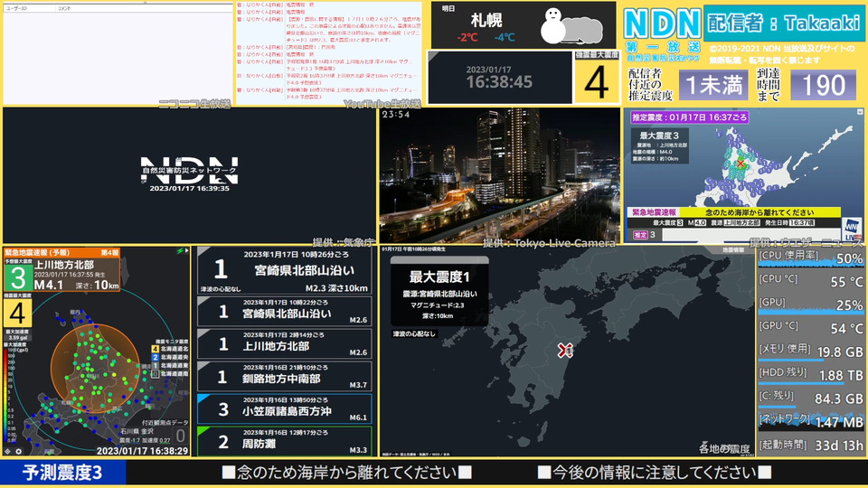Image resolution: width=868 pixels, height=488 pixels.
Task: Click the snowman weather icon for Sapporo
Action: click(571, 26)
